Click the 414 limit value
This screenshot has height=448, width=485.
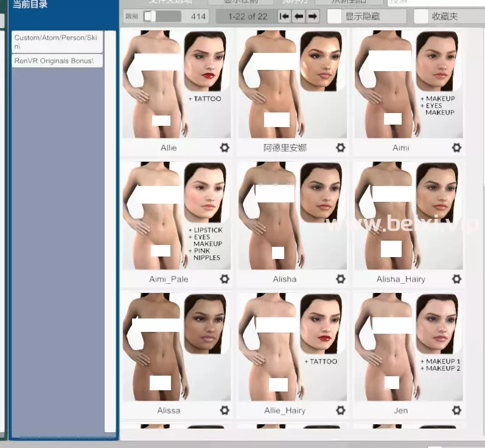point(198,16)
